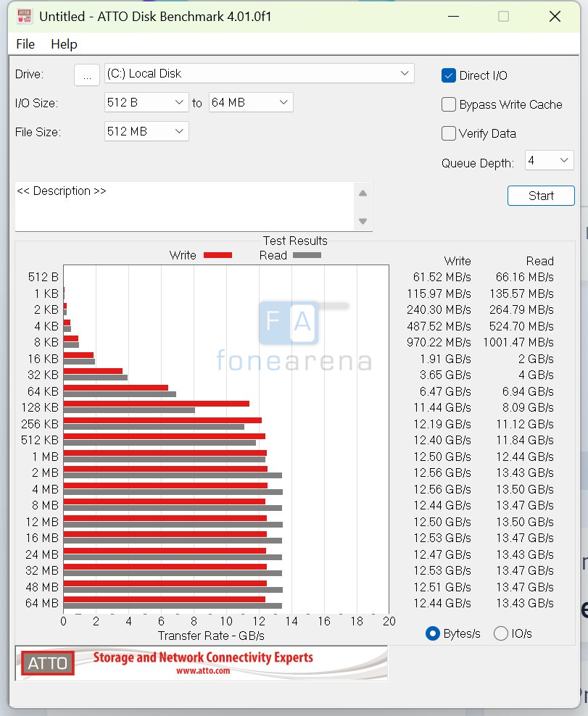This screenshot has width=588, height=716.
Task: Open the Help menu
Action: coord(64,44)
